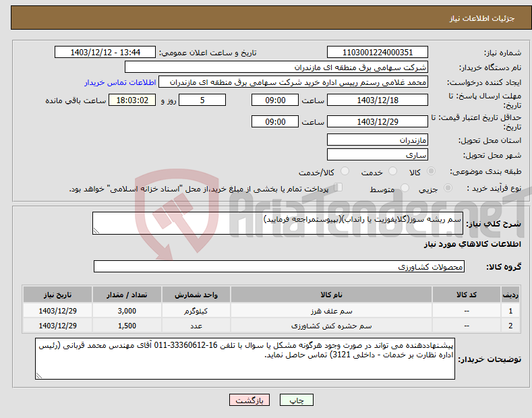The image size is (532, 418).
Task: Toggle the Islamic treasury payment checkbox
Action: pyautogui.click(x=338, y=187)
